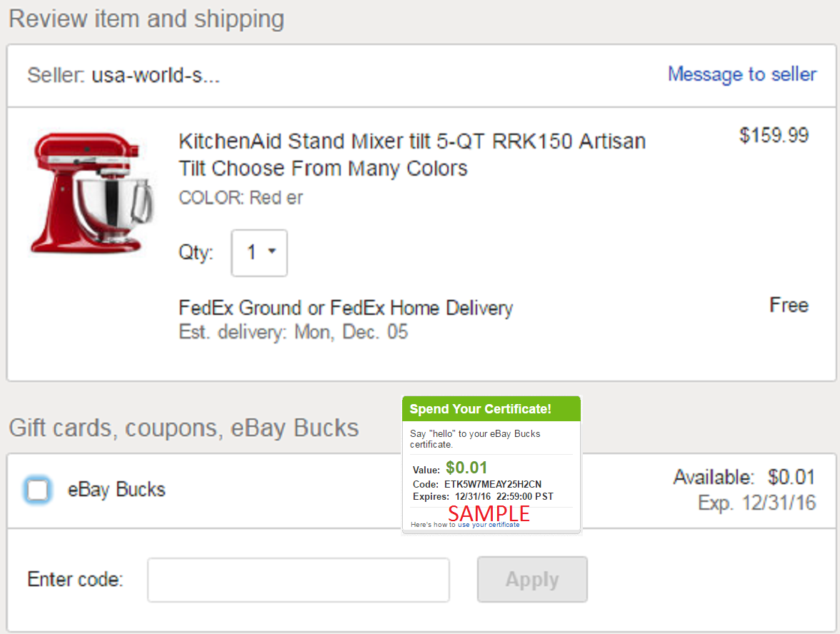Screen dimensions: 840x634
Task: Click the Available $0.01 balance text
Action: tap(744, 477)
